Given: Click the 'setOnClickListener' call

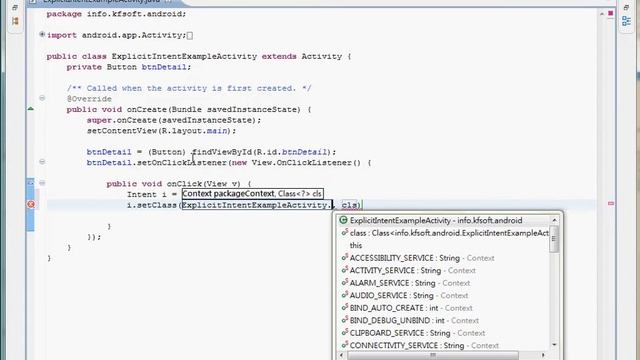Looking at the screenshot, I should (182, 162).
